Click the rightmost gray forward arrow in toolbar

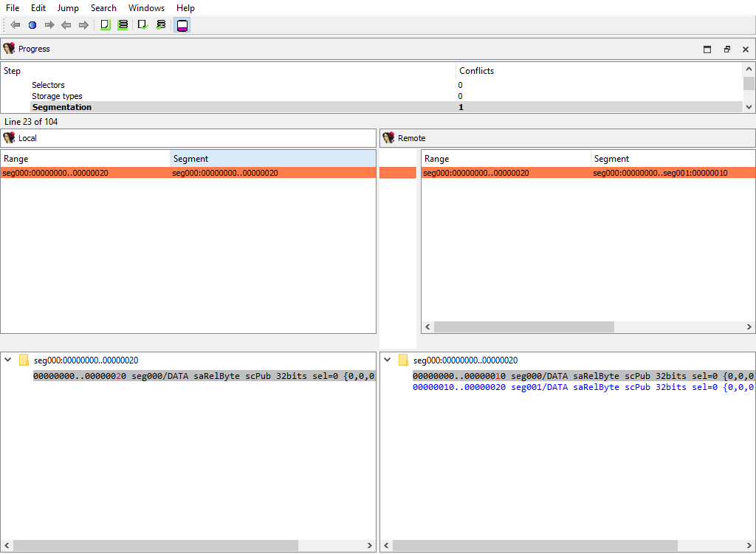[83, 25]
